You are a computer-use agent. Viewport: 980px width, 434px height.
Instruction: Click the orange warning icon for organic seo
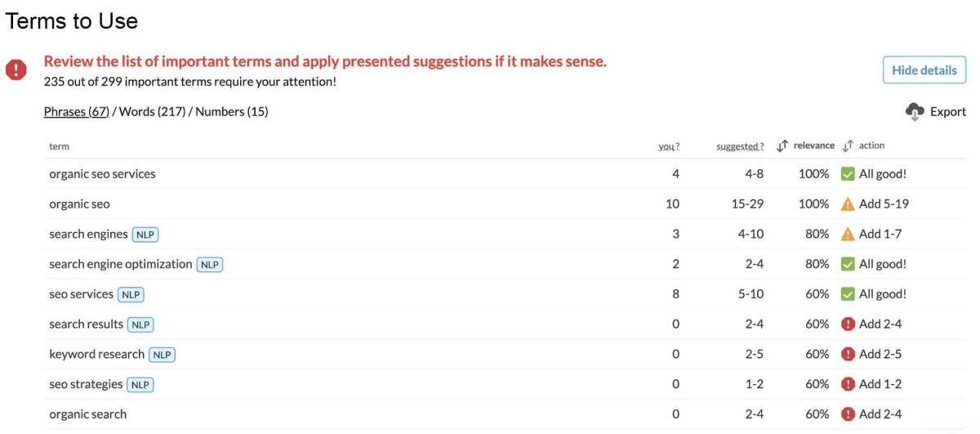tap(848, 204)
